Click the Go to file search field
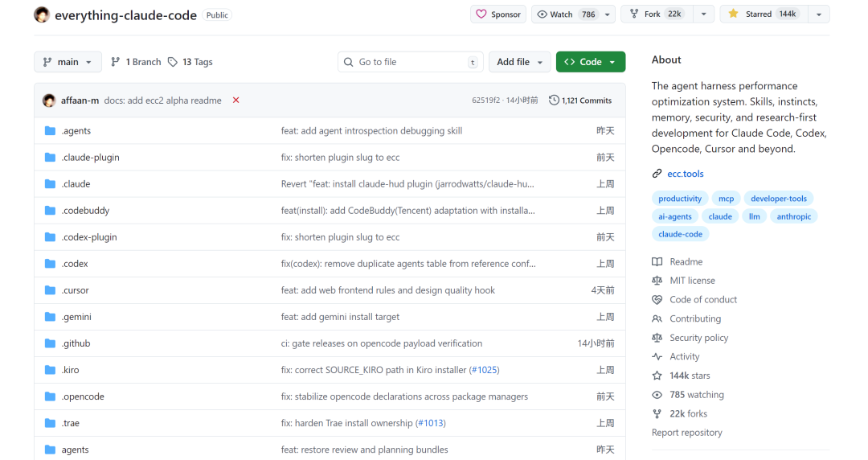 [410, 62]
